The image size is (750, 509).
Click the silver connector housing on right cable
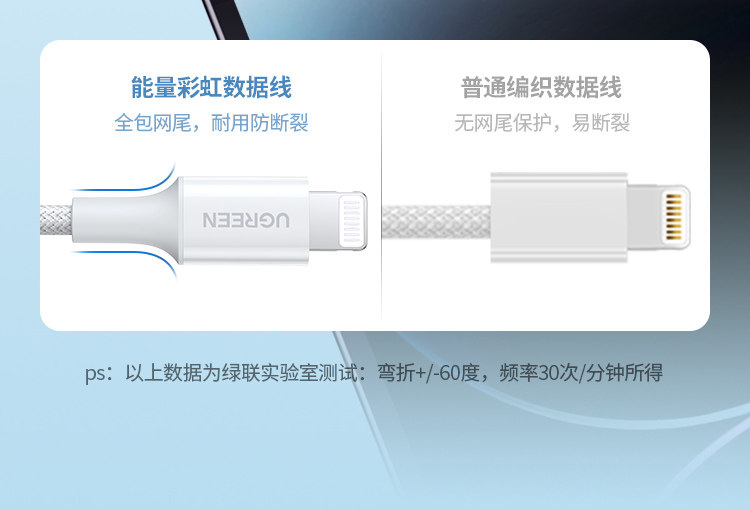click(x=559, y=218)
